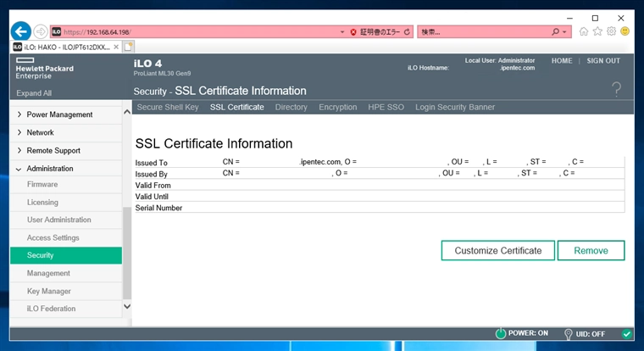Click the red certificate error icon
The width and height of the screenshot is (644, 351).
click(x=353, y=32)
